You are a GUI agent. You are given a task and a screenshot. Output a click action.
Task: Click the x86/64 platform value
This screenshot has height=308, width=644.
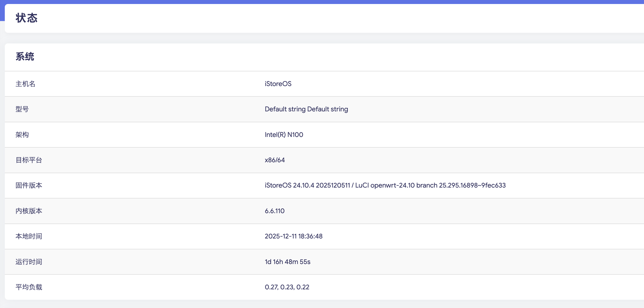pos(275,160)
